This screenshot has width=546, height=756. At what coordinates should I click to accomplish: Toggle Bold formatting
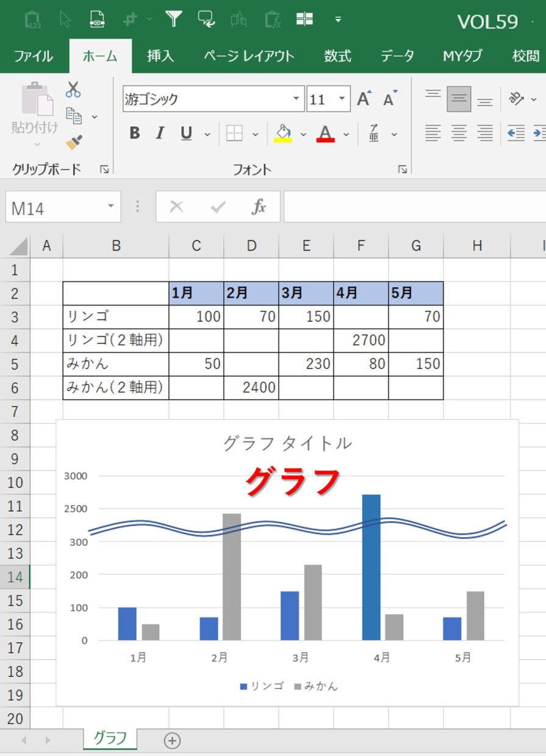[135, 134]
